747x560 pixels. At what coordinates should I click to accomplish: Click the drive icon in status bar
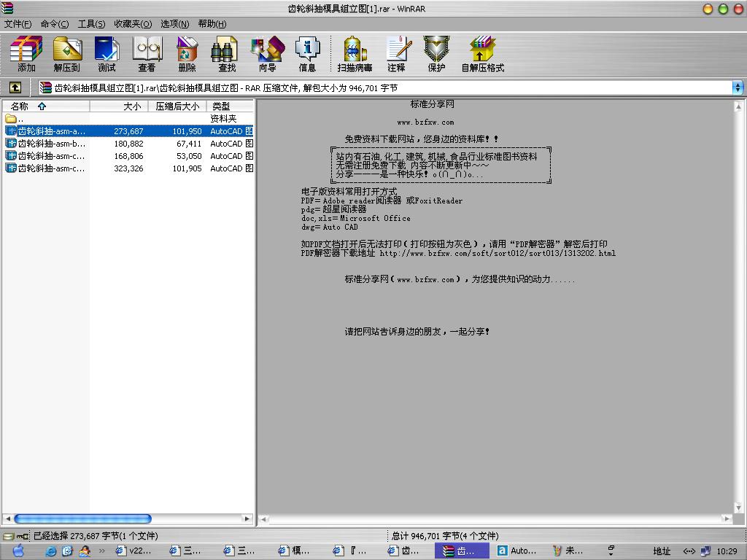coord(8,536)
